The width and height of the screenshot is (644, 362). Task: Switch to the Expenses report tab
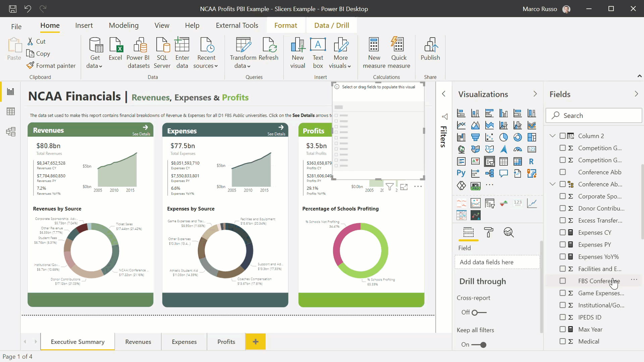[x=184, y=342]
